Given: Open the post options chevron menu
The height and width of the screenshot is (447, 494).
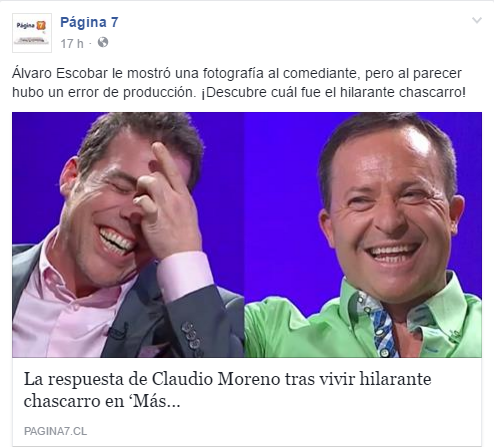Looking at the screenshot, I should pyautogui.click(x=477, y=21).
